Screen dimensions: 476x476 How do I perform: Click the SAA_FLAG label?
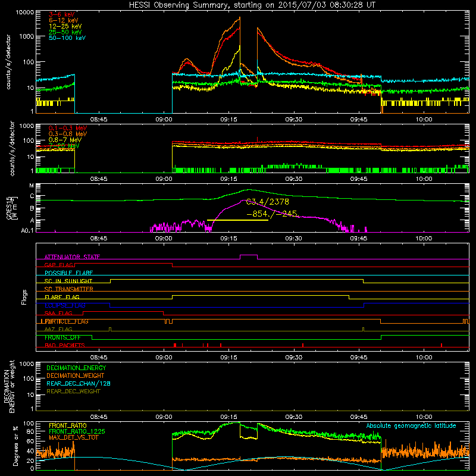(x=58, y=313)
